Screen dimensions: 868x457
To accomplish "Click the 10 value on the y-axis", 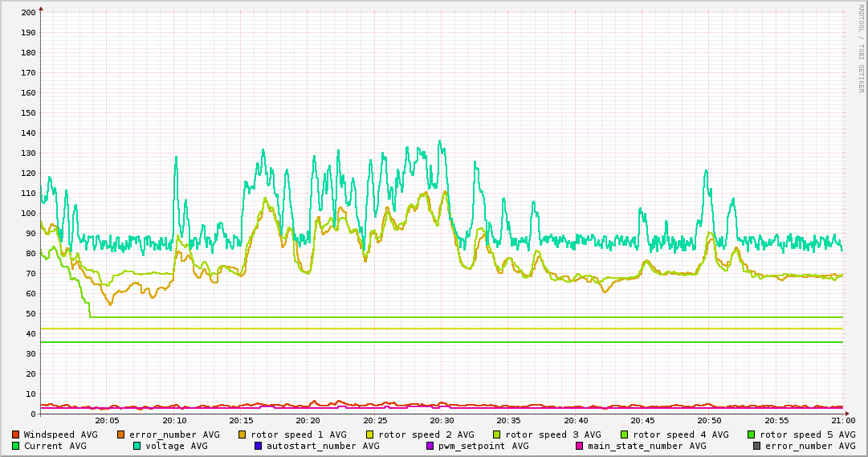I will 31,394.
